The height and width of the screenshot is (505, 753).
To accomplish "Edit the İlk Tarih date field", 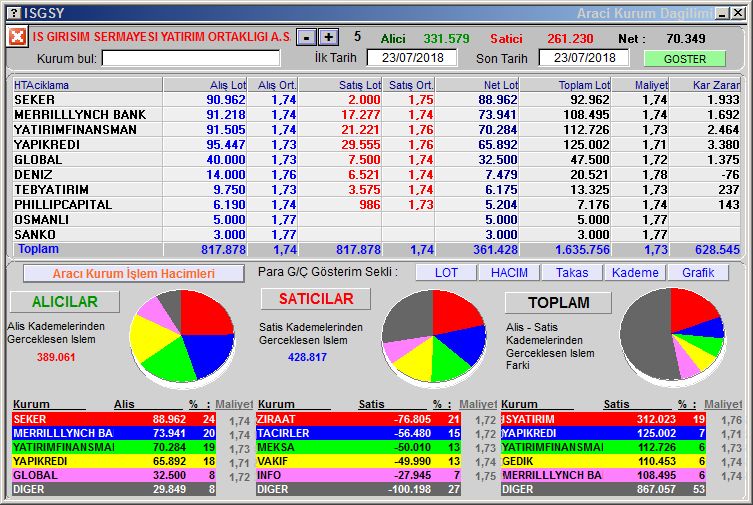I will click(412, 58).
